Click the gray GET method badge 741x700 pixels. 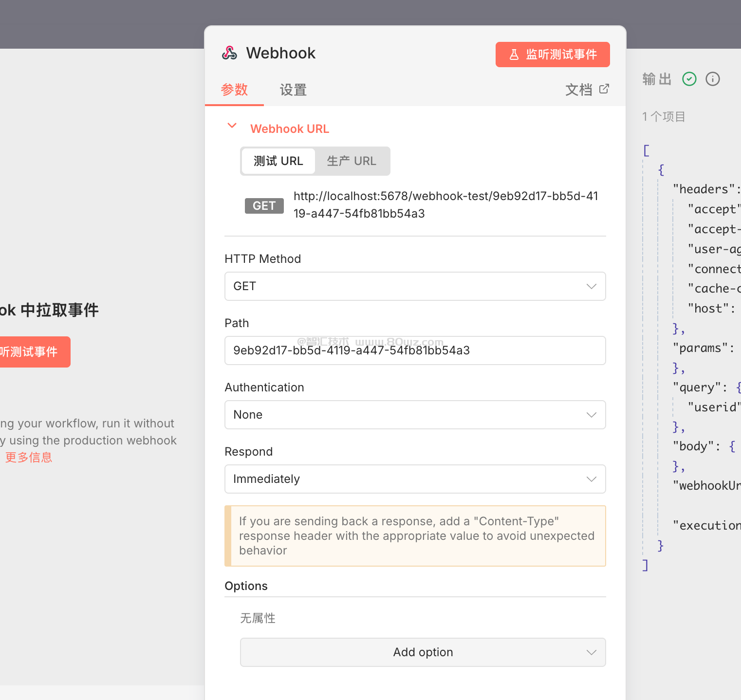click(x=264, y=206)
